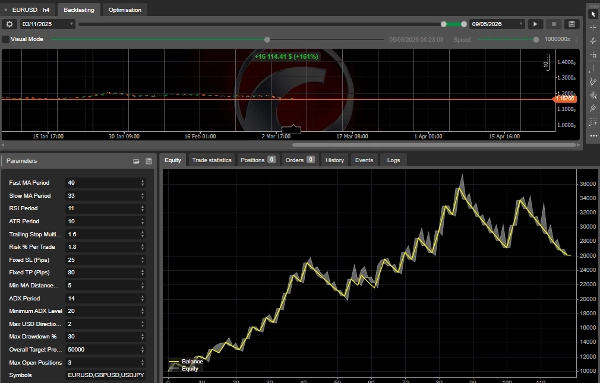Click the +16 114.41 $ profit label
Viewport: 600px width, 383px height.
pos(286,57)
